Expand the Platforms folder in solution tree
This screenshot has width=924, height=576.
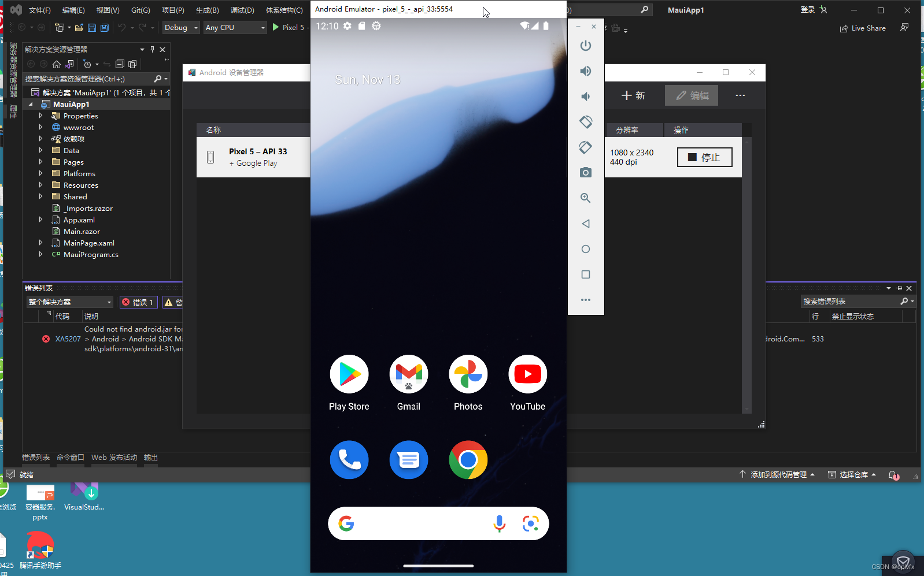(40, 174)
